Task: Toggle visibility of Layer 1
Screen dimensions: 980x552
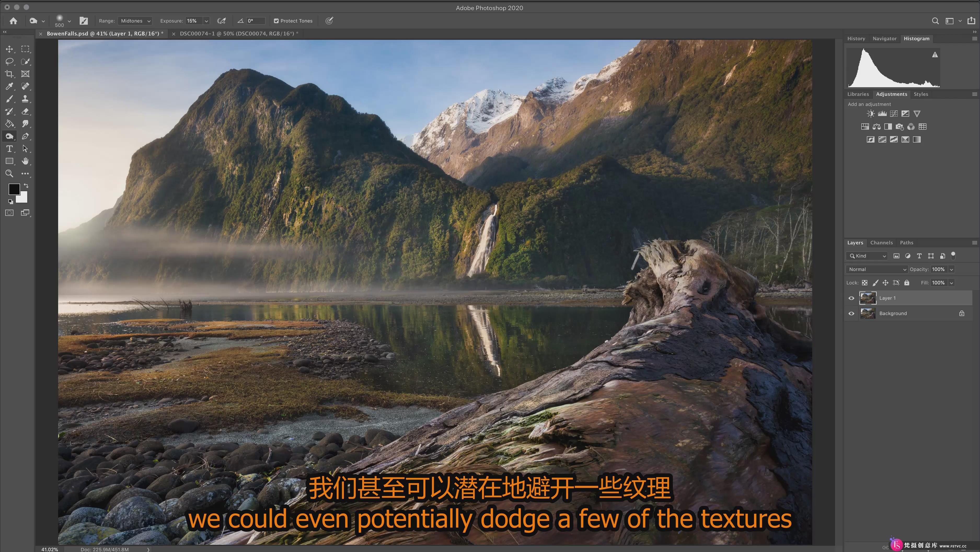Action: click(851, 297)
